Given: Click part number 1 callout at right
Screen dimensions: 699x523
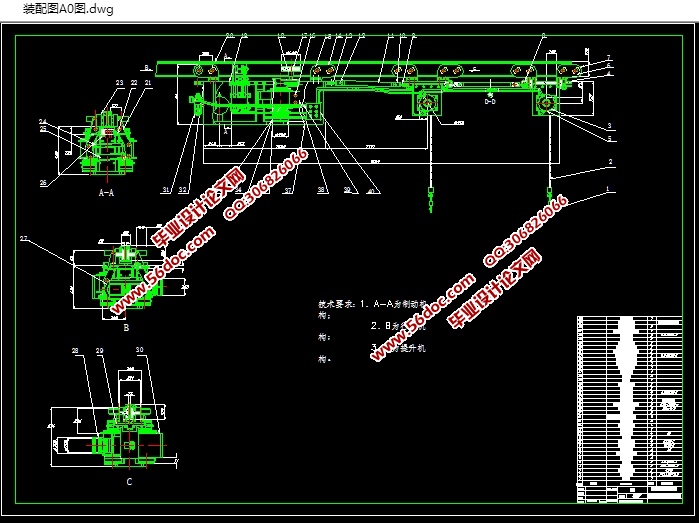Looking at the screenshot, I should click(607, 190).
